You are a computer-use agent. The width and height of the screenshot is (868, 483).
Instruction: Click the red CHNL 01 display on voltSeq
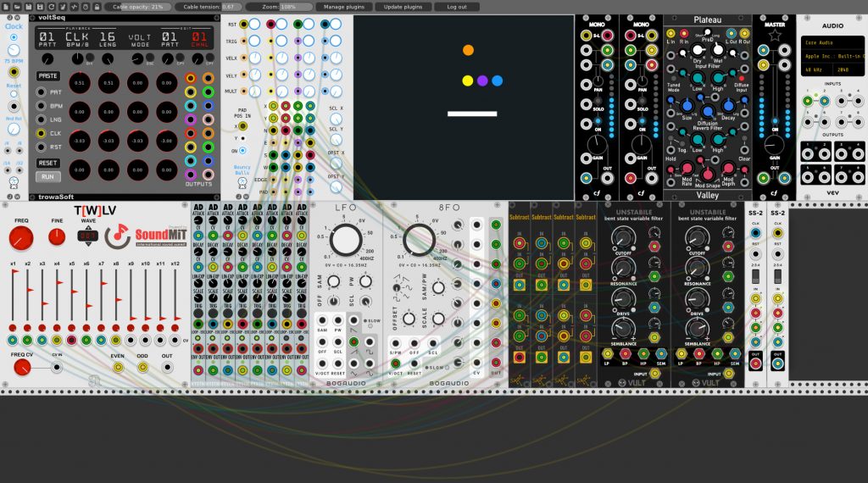(199, 39)
